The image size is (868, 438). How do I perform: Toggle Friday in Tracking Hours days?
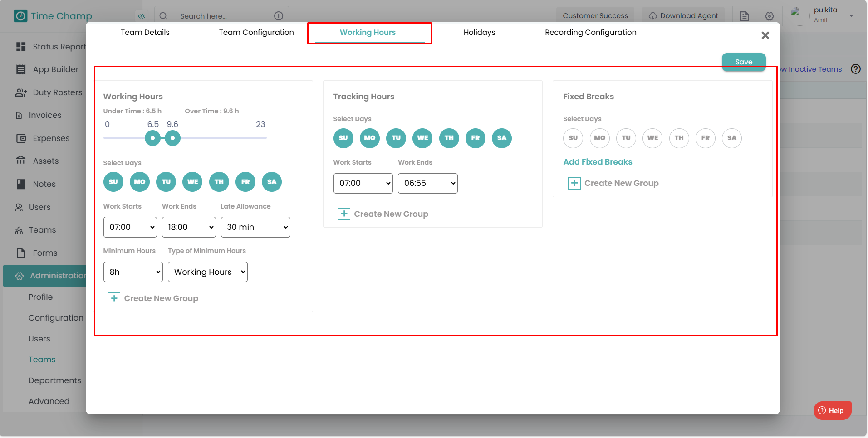tap(475, 138)
